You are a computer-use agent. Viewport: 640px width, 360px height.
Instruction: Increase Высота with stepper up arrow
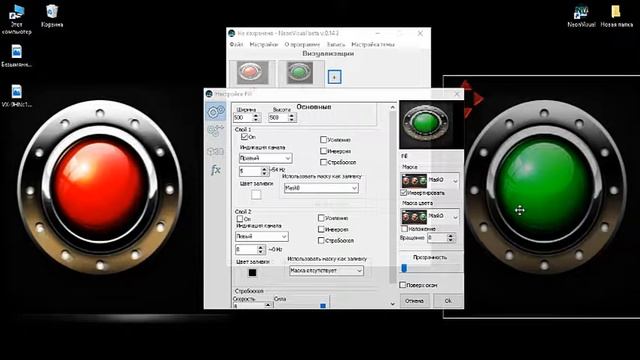291,116
